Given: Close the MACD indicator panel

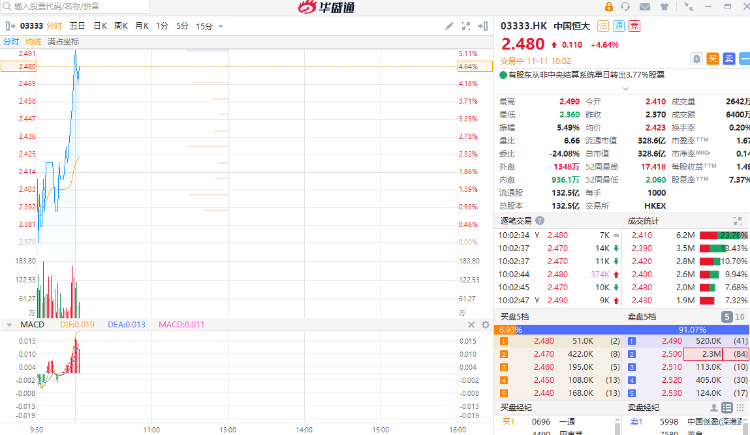Looking at the screenshot, I should [471, 325].
